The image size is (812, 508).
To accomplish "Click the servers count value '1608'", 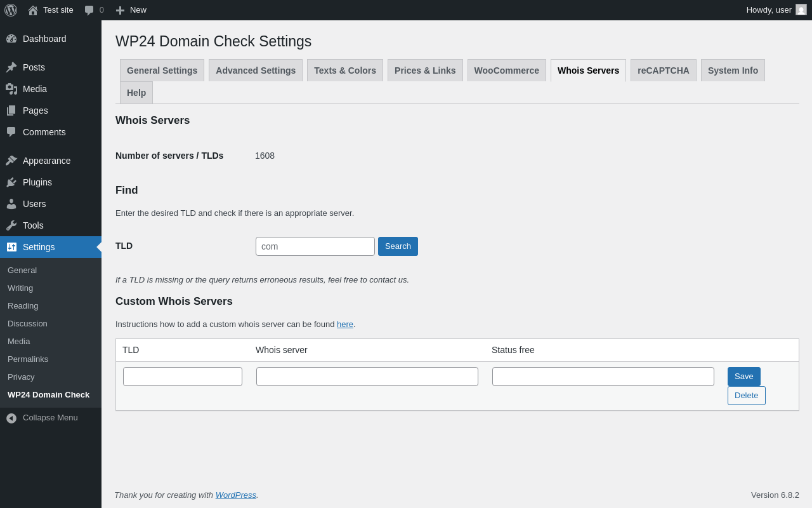I will (265, 156).
